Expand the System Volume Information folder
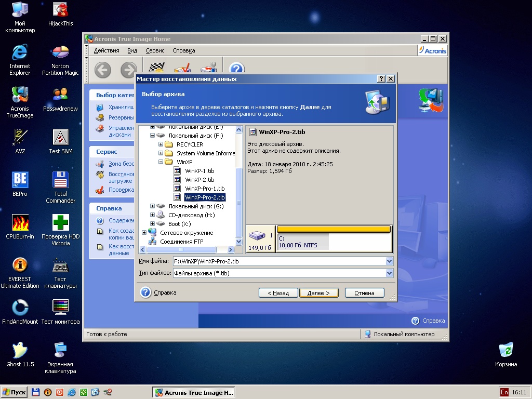The image size is (532, 399). pyautogui.click(x=161, y=153)
